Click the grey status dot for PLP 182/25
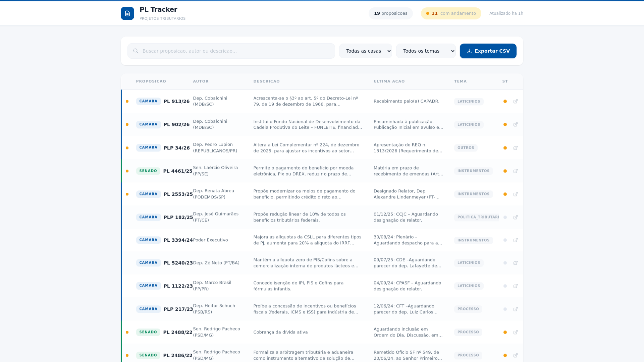644x362 pixels. [x=505, y=217]
